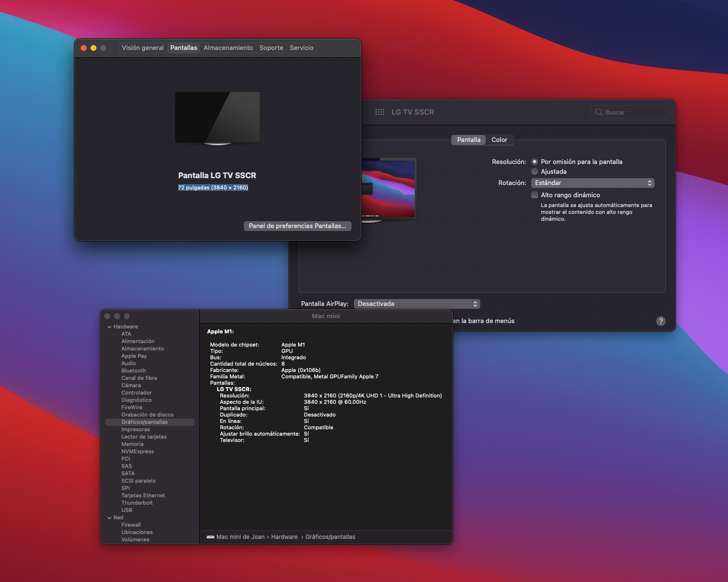Select 'Grabación de discos' in the sidebar
Screen dimensions: 728x582
[147, 415]
